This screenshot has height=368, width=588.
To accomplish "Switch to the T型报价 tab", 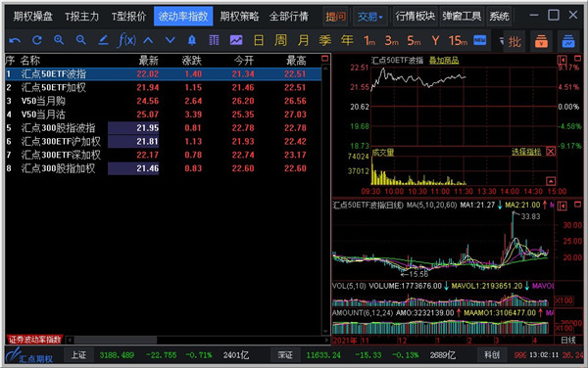I will (x=128, y=17).
